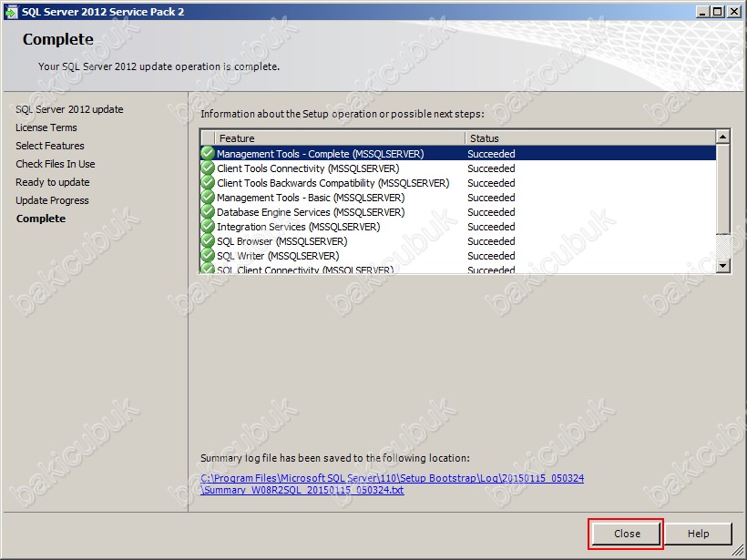Image resolution: width=747 pixels, height=560 pixels.
Task: Click Succeeded status for SQL Writer
Action: 491,256
